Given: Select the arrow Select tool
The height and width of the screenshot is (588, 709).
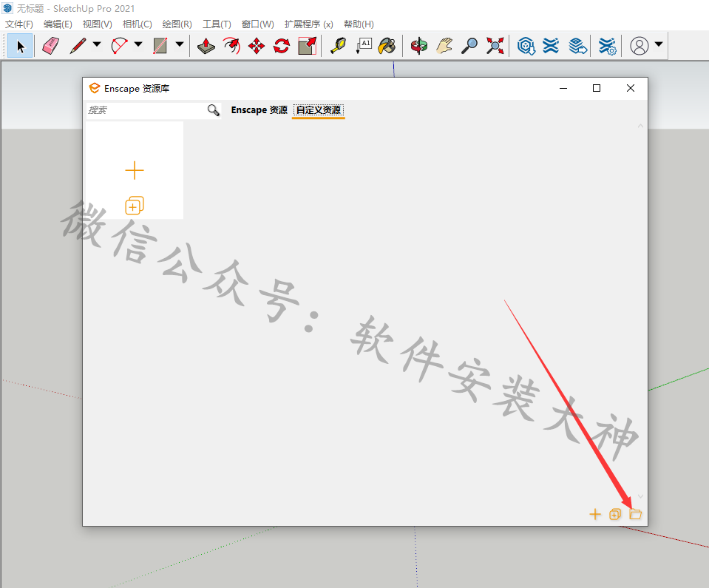Looking at the screenshot, I should [21, 46].
